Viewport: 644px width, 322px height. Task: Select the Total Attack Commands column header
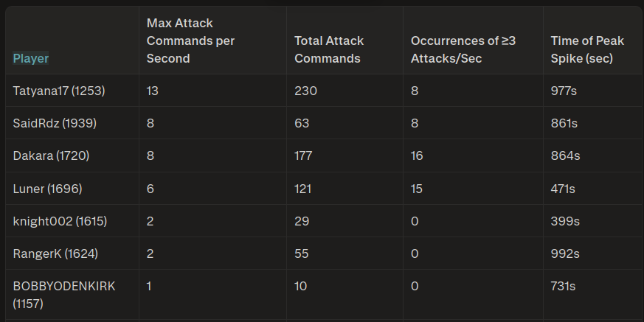329,49
